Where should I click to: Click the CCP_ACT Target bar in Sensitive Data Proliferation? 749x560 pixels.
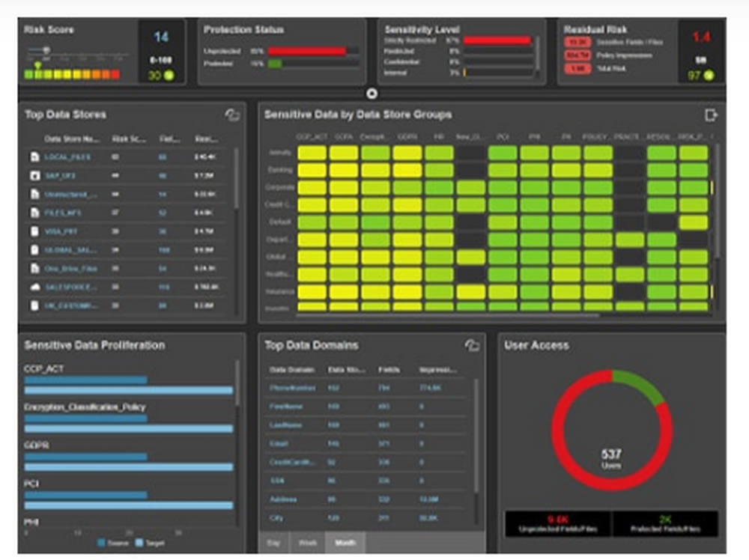[129, 391]
